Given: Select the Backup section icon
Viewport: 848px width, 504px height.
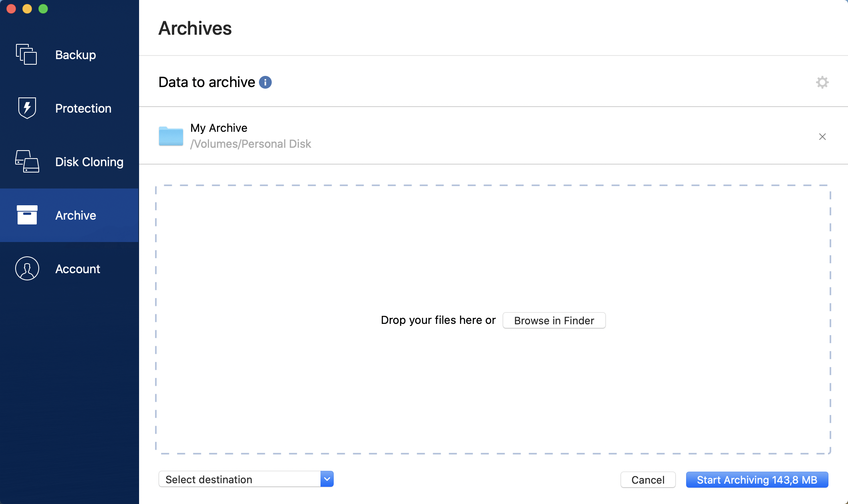Looking at the screenshot, I should click(27, 55).
